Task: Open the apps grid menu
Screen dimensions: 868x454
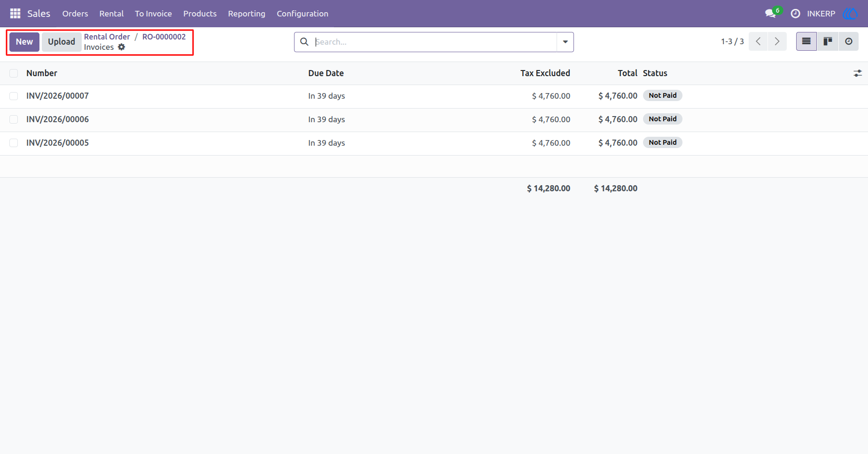Action: tap(15, 14)
